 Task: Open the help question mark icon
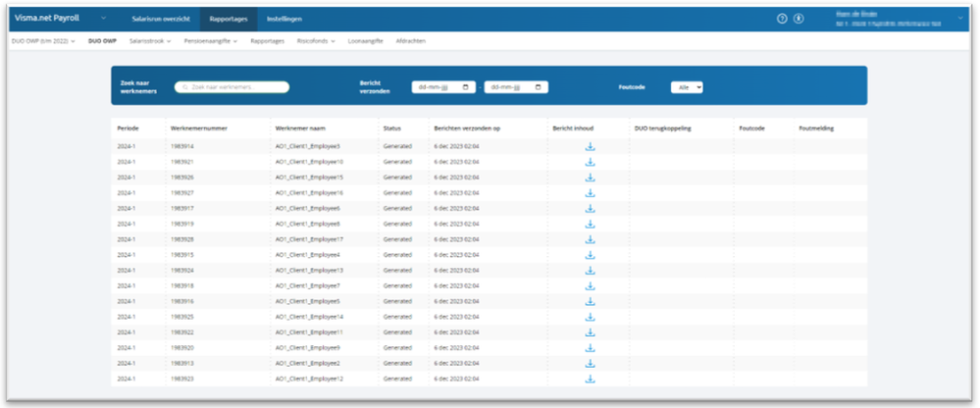tap(782, 19)
